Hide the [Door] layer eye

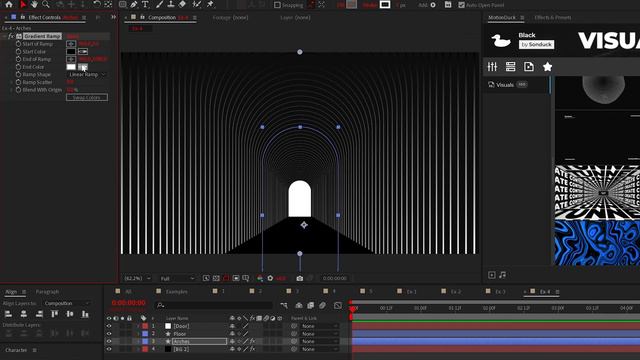(x=109, y=326)
